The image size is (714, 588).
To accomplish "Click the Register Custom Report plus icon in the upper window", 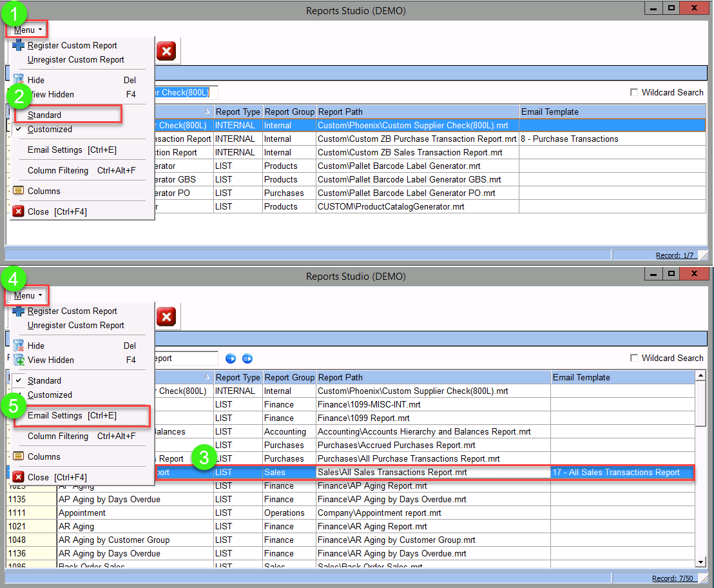I will pos(18,45).
